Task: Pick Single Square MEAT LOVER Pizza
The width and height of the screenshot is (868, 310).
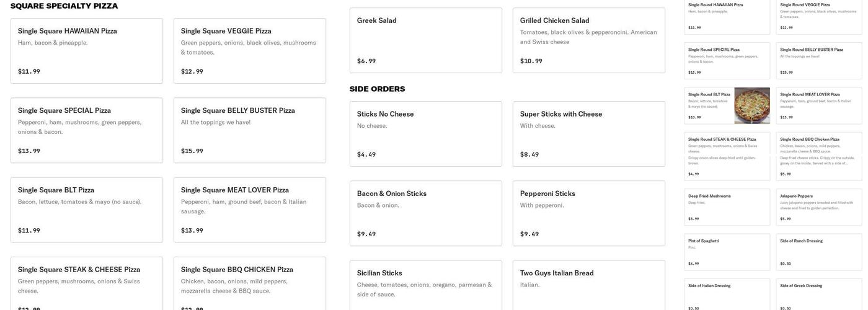Action: coord(249,210)
